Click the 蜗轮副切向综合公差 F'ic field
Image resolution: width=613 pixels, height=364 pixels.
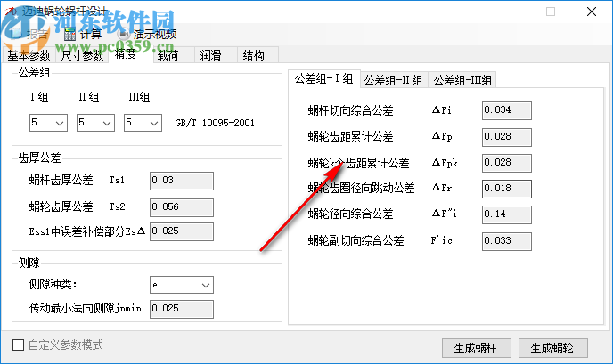507,241
